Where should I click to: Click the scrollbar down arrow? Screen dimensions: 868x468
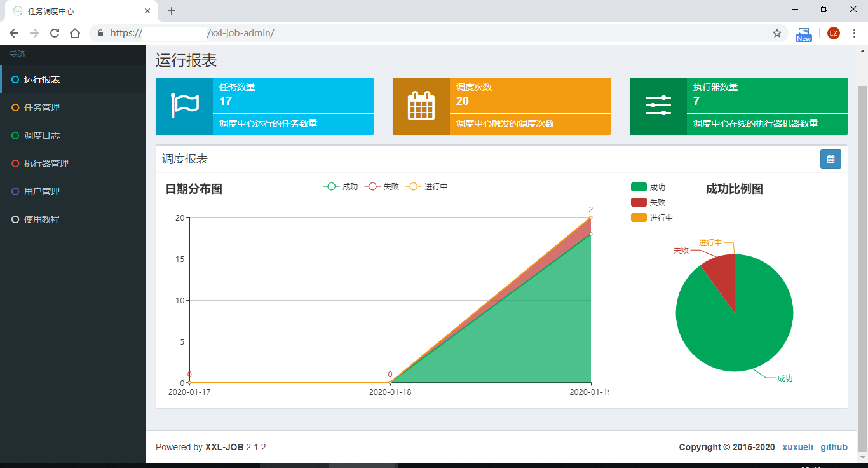(x=863, y=457)
